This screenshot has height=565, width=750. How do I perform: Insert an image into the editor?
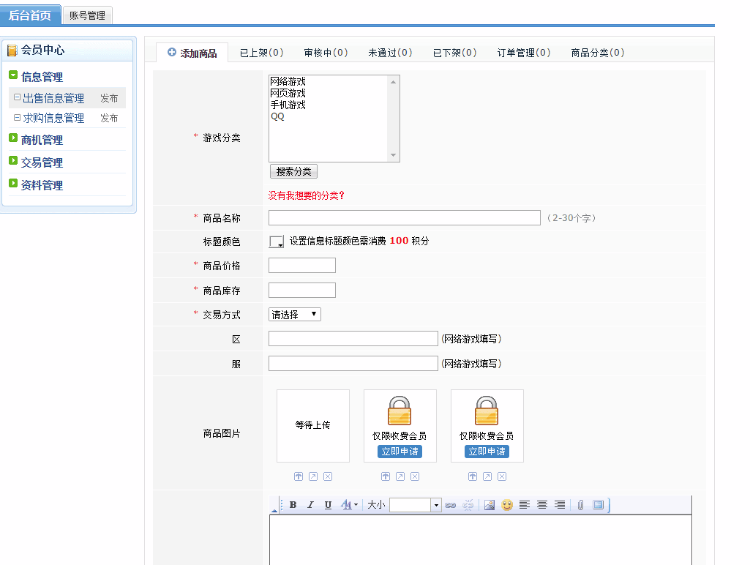tap(489, 505)
